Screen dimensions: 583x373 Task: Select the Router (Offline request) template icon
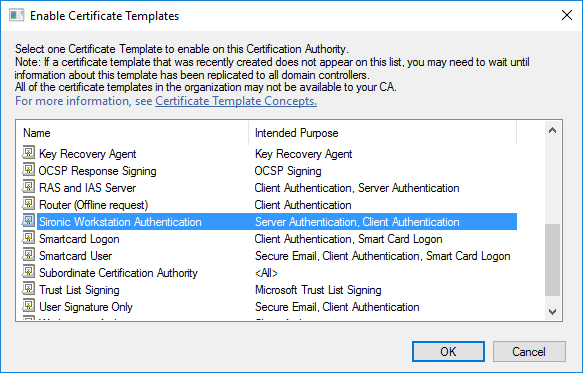coord(28,204)
